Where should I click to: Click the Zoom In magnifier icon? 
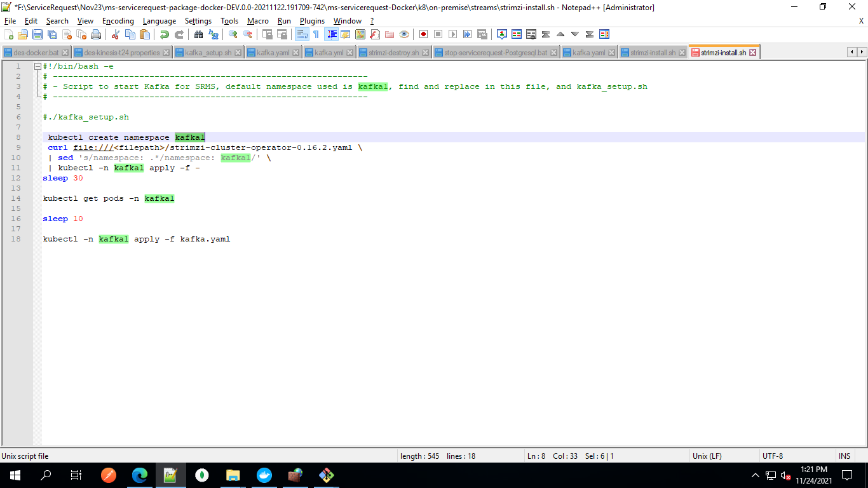click(x=233, y=34)
